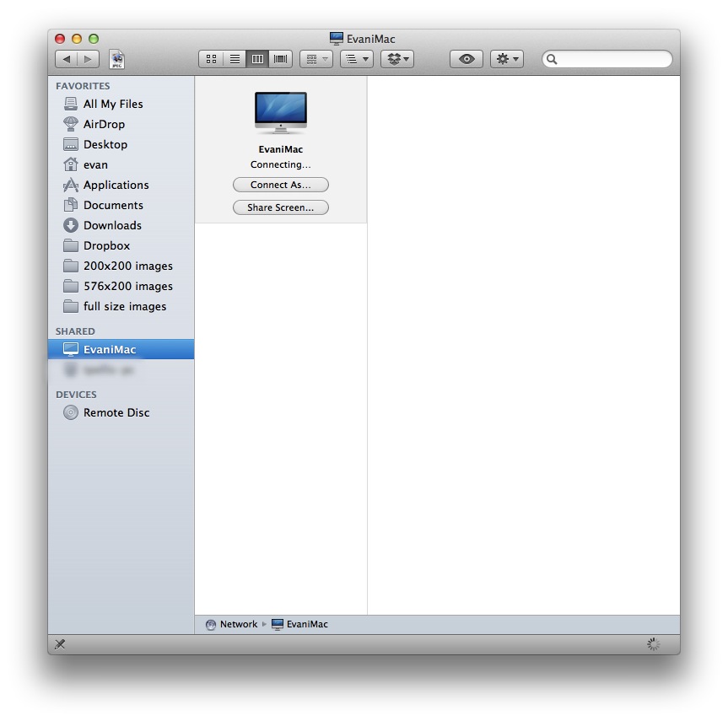The image size is (728, 721).
Task: Open the Dropbox toolbar menu
Action: coord(396,59)
